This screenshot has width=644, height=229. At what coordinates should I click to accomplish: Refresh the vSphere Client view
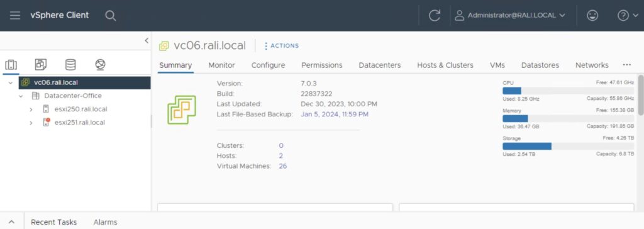click(x=434, y=16)
